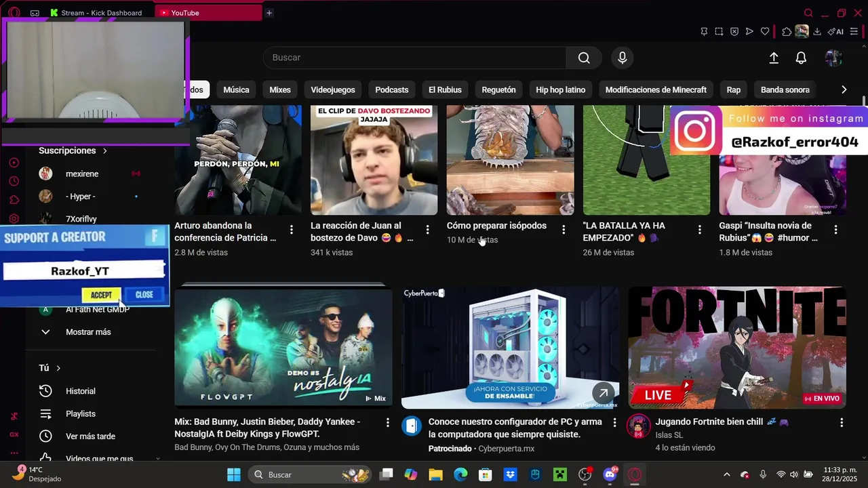This screenshot has width=868, height=488.
Task: Open Discord from the Windows taskbar
Action: coord(610,474)
